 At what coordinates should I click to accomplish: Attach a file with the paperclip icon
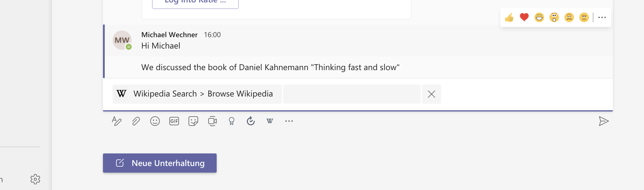tap(136, 121)
